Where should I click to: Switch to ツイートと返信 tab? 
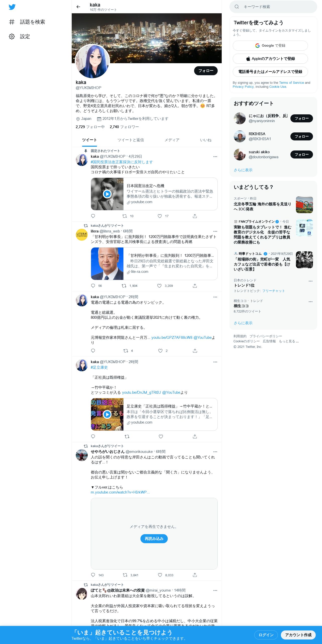coord(131,140)
